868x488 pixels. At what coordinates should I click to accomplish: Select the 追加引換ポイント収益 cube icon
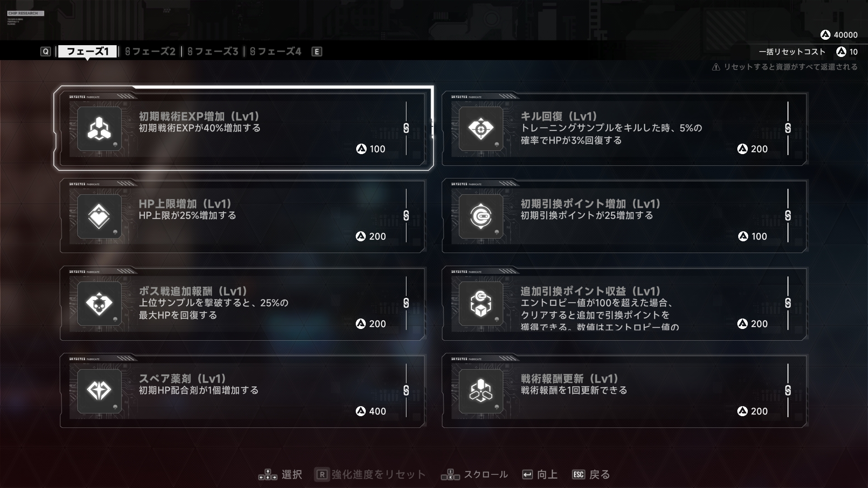481,304
